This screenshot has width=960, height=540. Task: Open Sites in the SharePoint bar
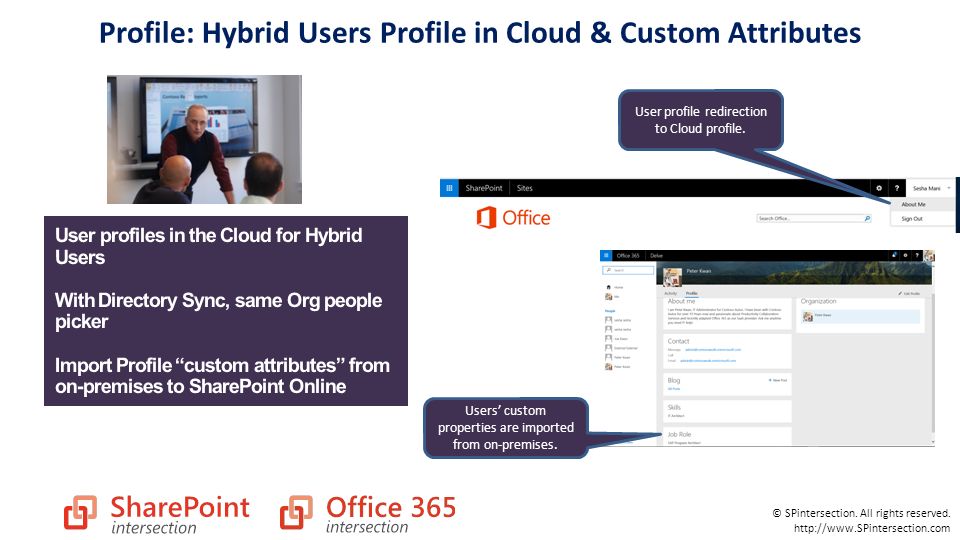point(525,188)
